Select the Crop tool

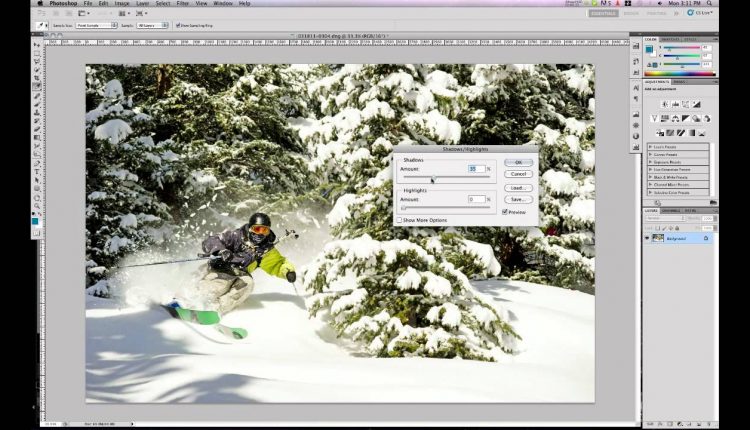[37, 77]
